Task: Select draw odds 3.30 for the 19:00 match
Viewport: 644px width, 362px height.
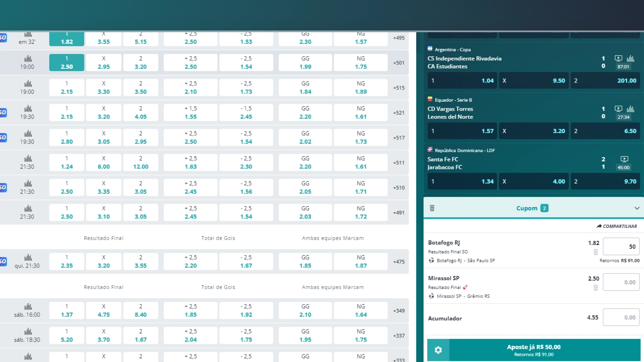Action: [x=104, y=87]
